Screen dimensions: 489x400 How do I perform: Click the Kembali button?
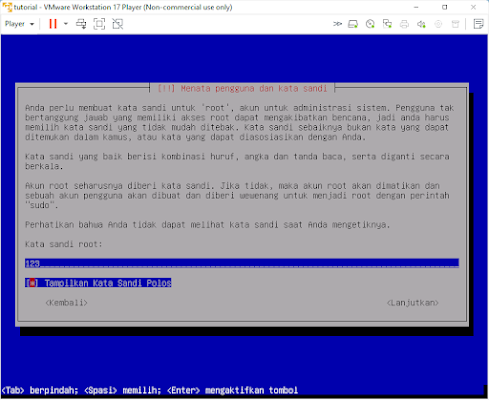(66, 303)
